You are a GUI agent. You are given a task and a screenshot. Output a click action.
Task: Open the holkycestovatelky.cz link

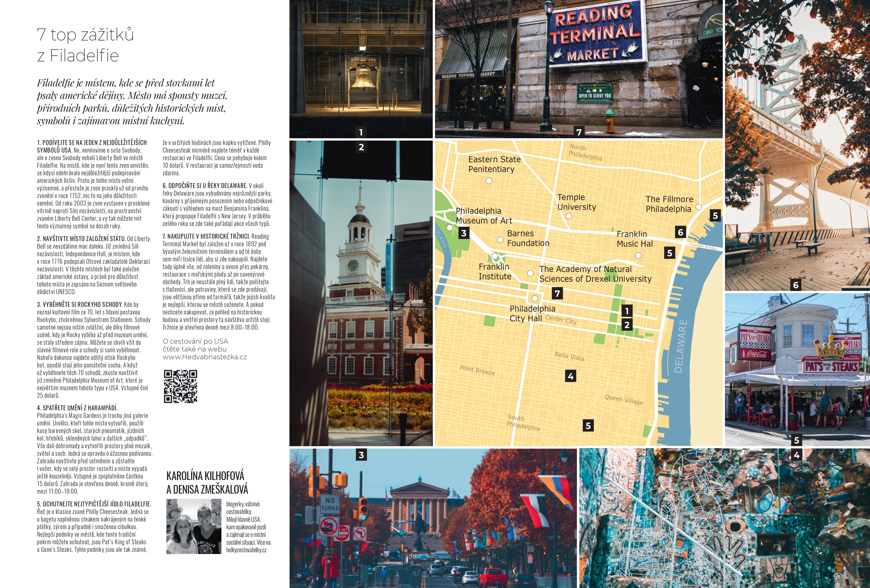[246, 550]
